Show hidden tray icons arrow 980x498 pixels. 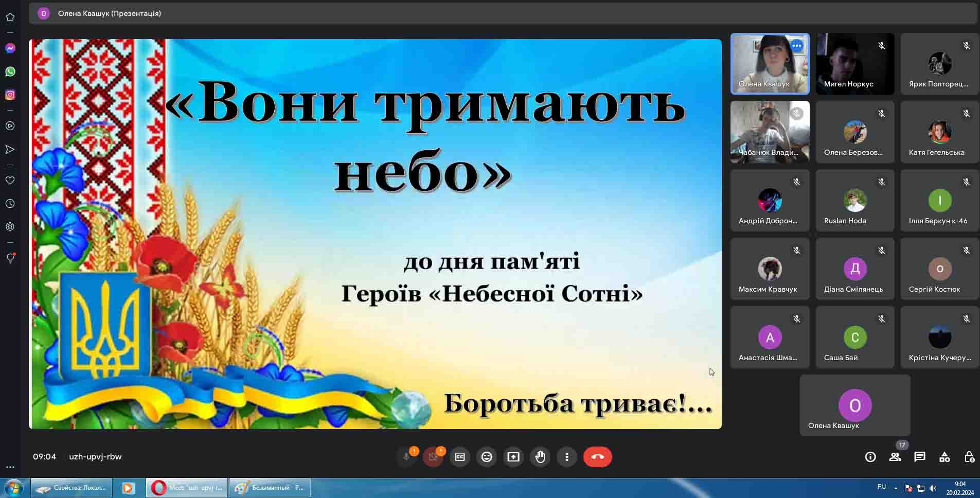point(896,488)
